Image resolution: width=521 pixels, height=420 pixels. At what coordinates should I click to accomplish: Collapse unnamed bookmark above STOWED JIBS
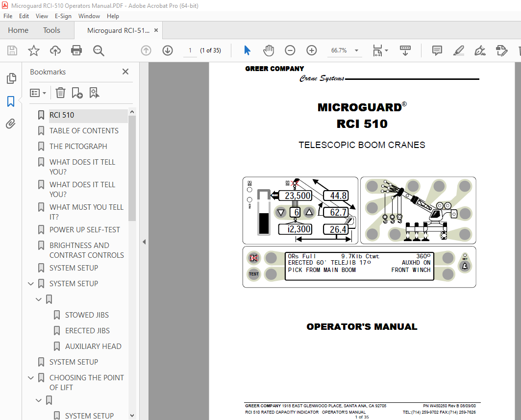(x=39, y=299)
